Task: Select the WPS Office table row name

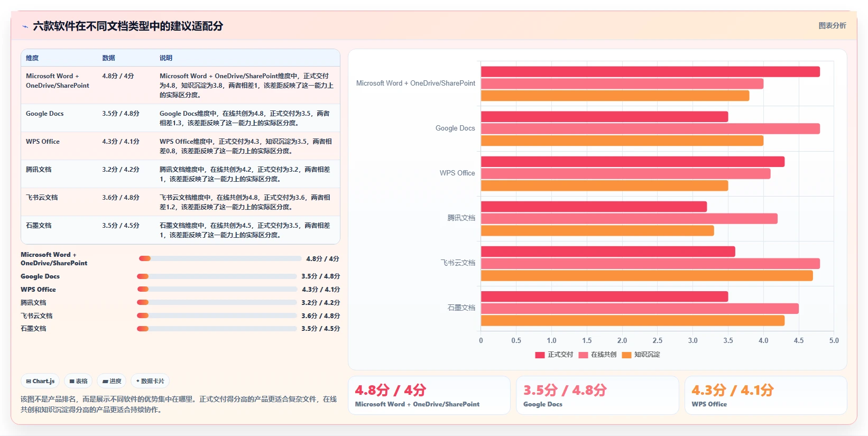Action: [43, 142]
